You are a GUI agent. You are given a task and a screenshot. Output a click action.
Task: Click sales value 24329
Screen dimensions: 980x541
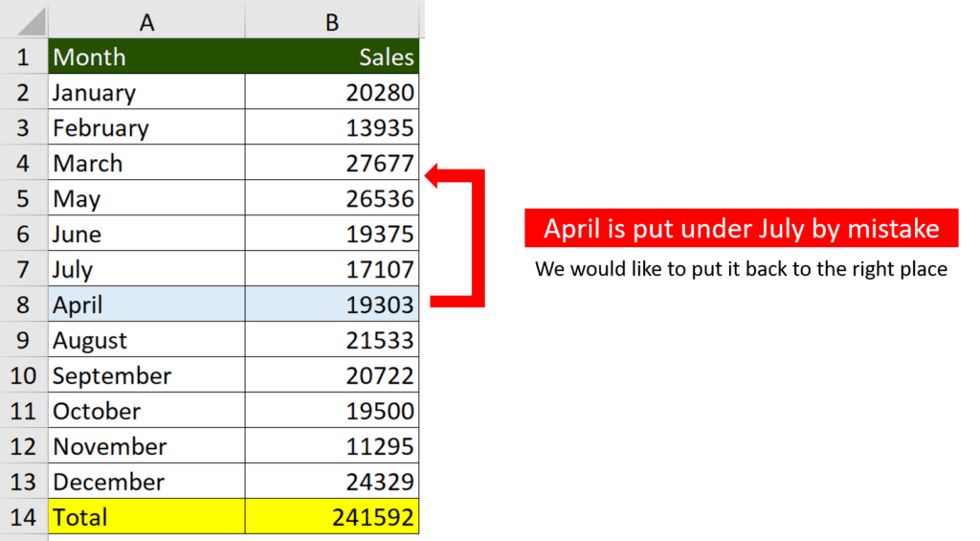click(x=332, y=481)
